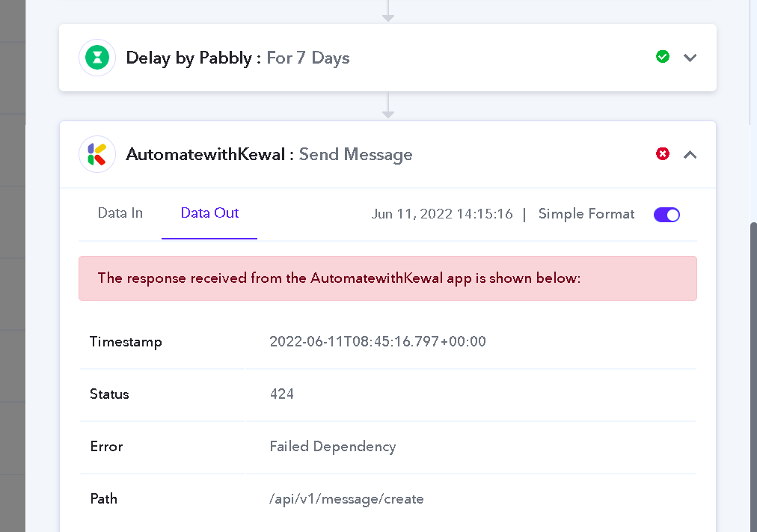Click the Failed Dependency error value
757x532 pixels.
[333, 447]
